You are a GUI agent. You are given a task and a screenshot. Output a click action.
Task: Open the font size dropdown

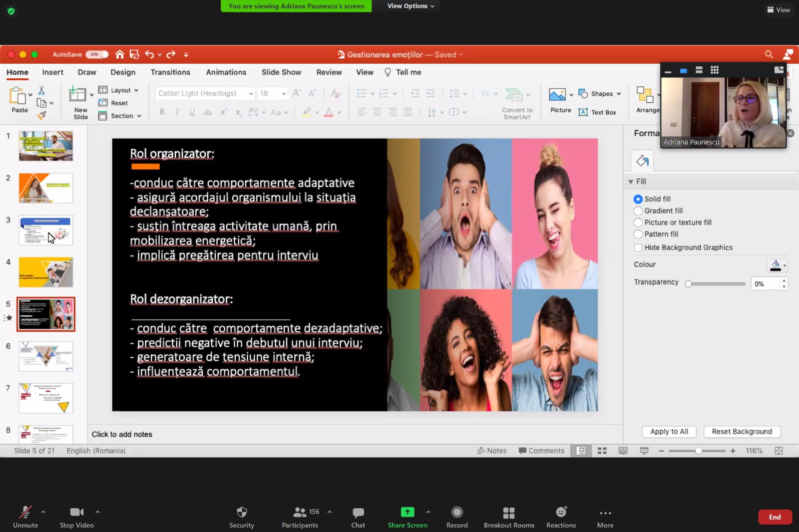click(284, 93)
